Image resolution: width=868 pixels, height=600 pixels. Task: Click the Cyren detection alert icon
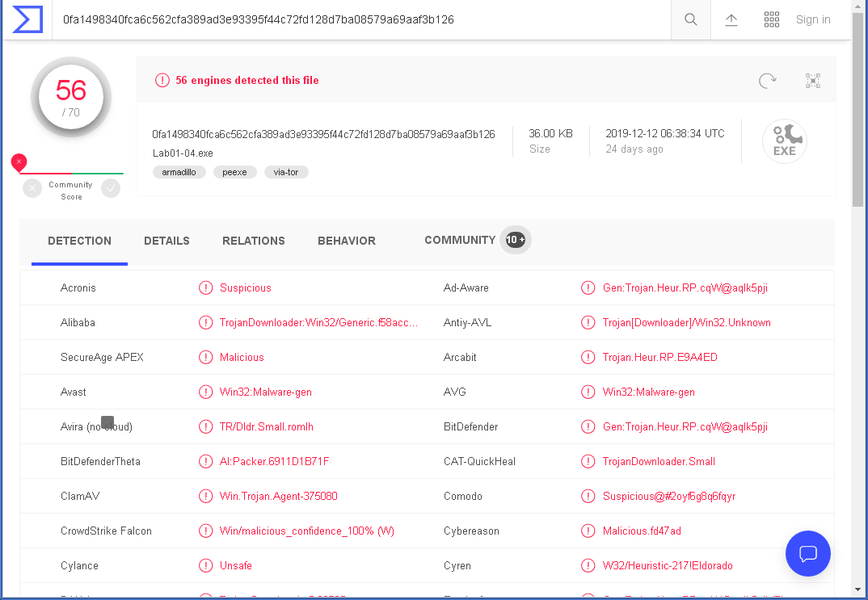(588, 566)
